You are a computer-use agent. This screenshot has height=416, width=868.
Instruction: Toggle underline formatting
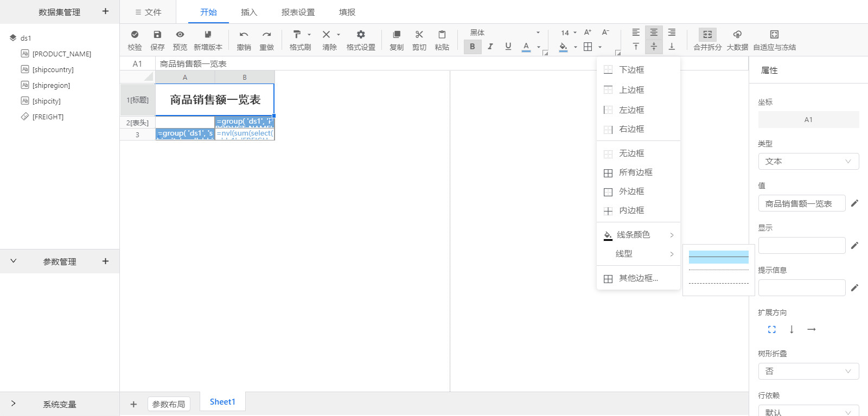click(x=508, y=47)
